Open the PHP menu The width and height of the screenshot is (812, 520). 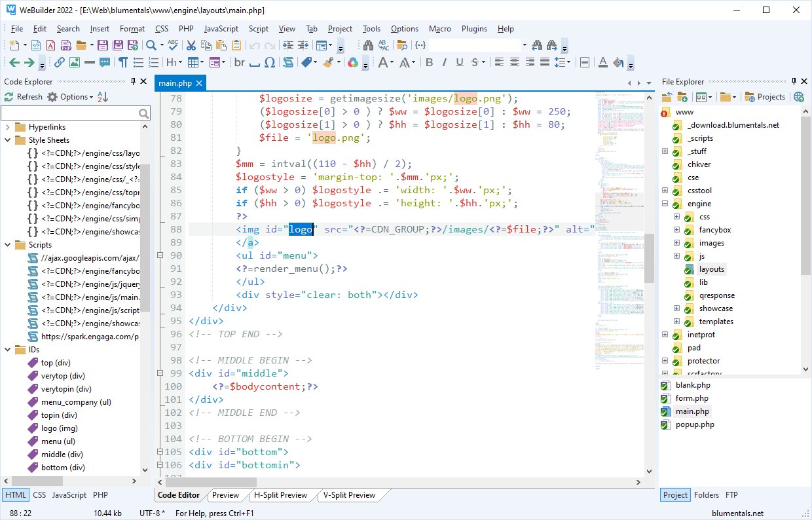(x=186, y=29)
